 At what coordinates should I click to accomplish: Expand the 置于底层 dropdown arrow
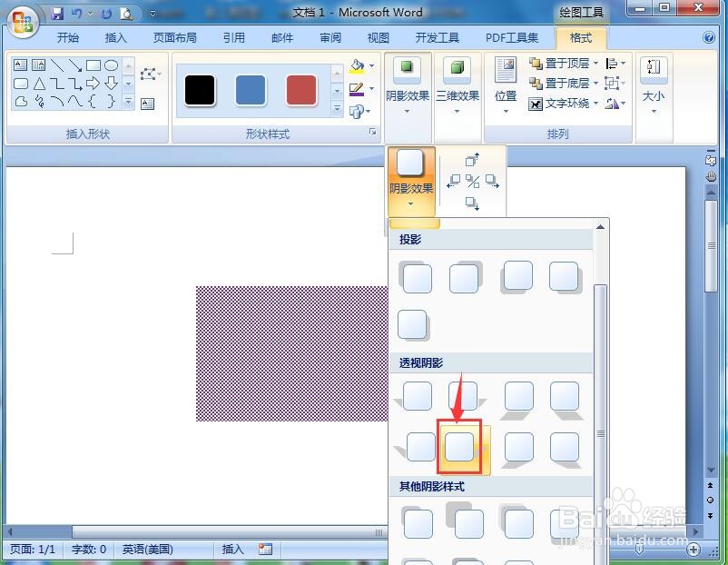[595, 84]
